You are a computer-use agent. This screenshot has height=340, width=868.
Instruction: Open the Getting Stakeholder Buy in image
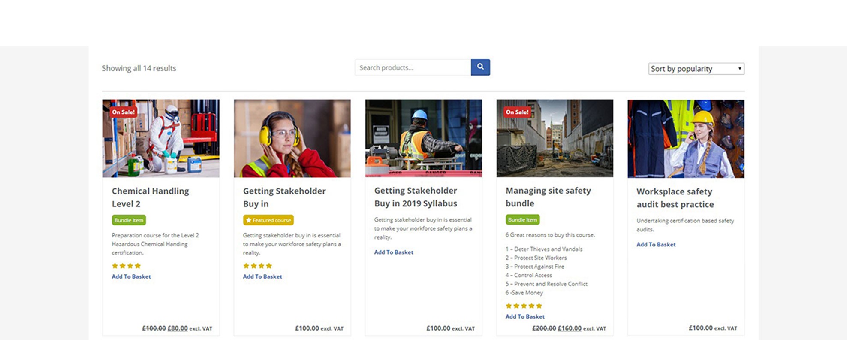click(292, 138)
